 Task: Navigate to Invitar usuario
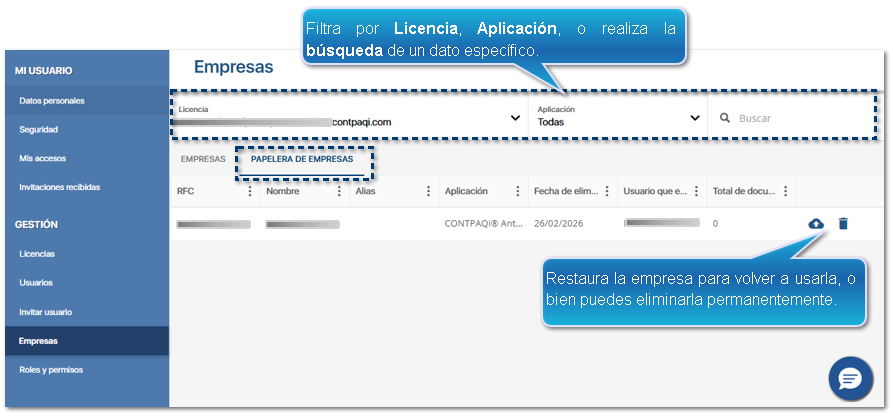coord(46,312)
